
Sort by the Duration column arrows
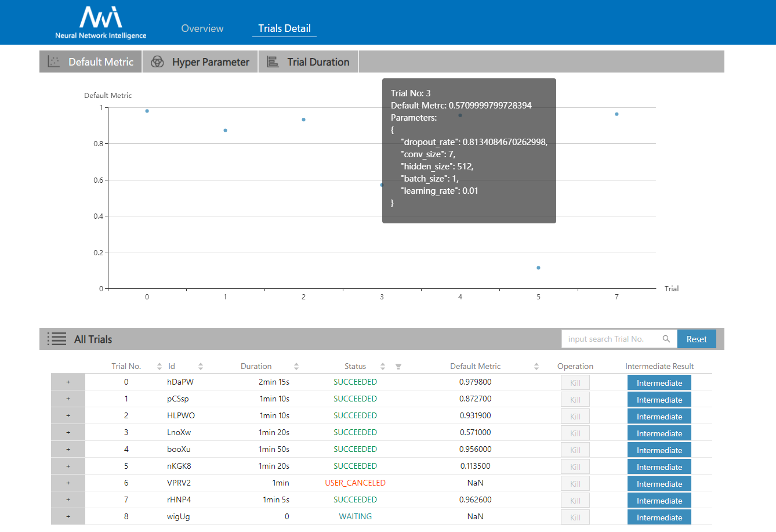296,367
